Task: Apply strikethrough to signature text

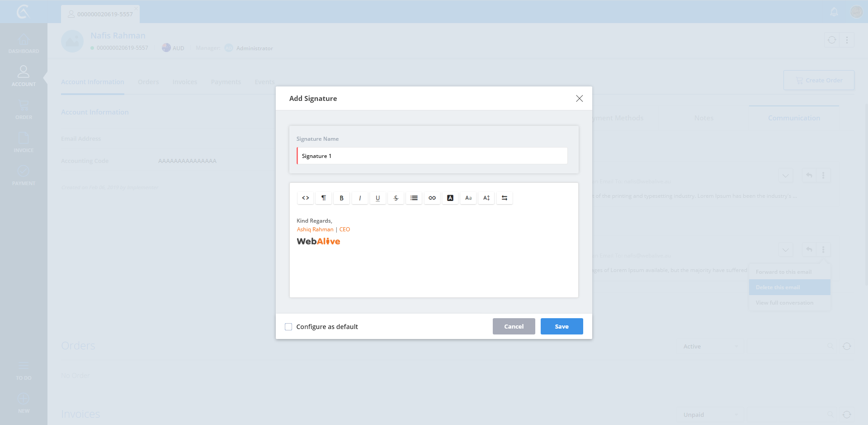Action: pyautogui.click(x=396, y=198)
